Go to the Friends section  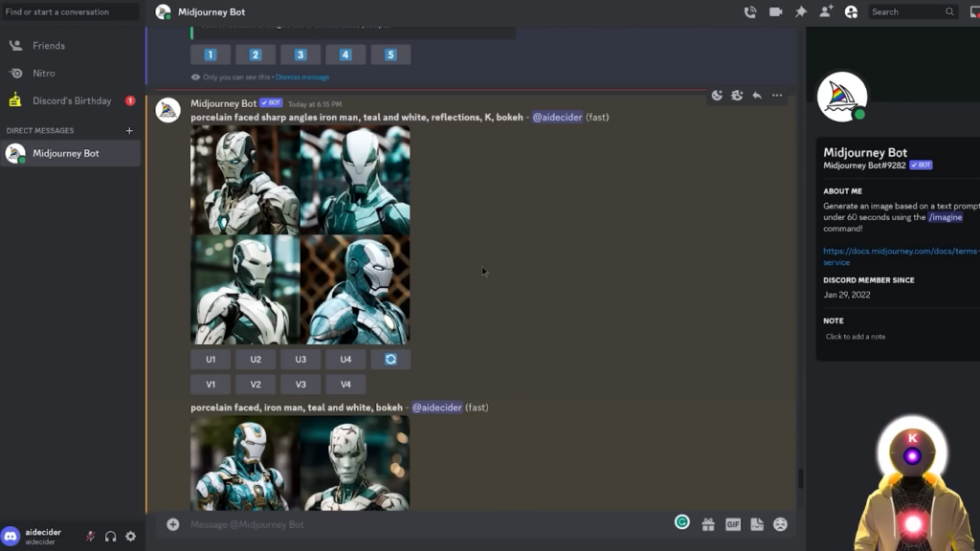point(49,45)
